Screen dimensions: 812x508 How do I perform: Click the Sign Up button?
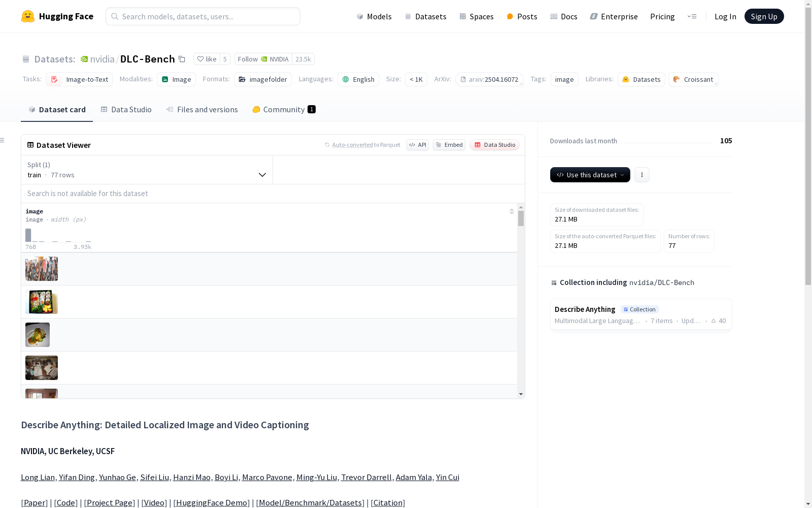point(764,16)
